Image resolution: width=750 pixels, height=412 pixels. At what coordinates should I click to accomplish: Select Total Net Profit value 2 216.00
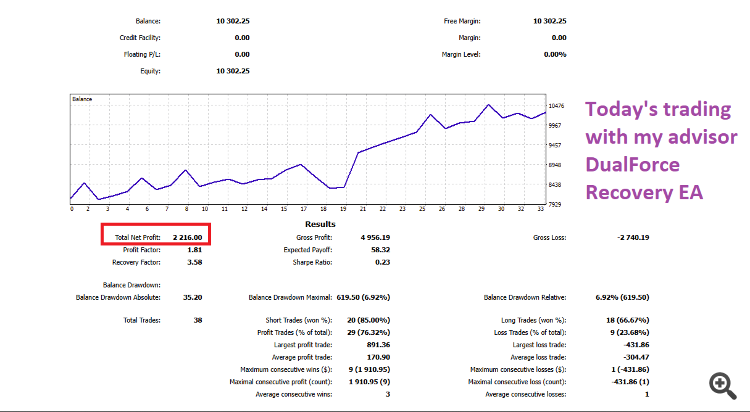pos(188,237)
